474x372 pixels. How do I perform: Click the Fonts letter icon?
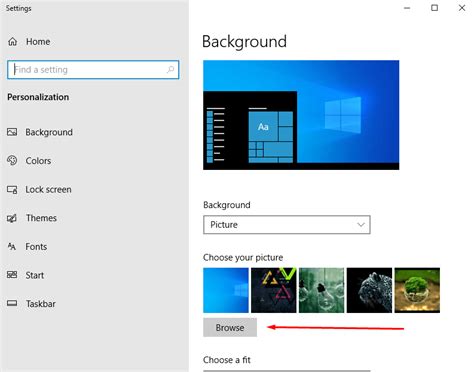coord(12,246)
